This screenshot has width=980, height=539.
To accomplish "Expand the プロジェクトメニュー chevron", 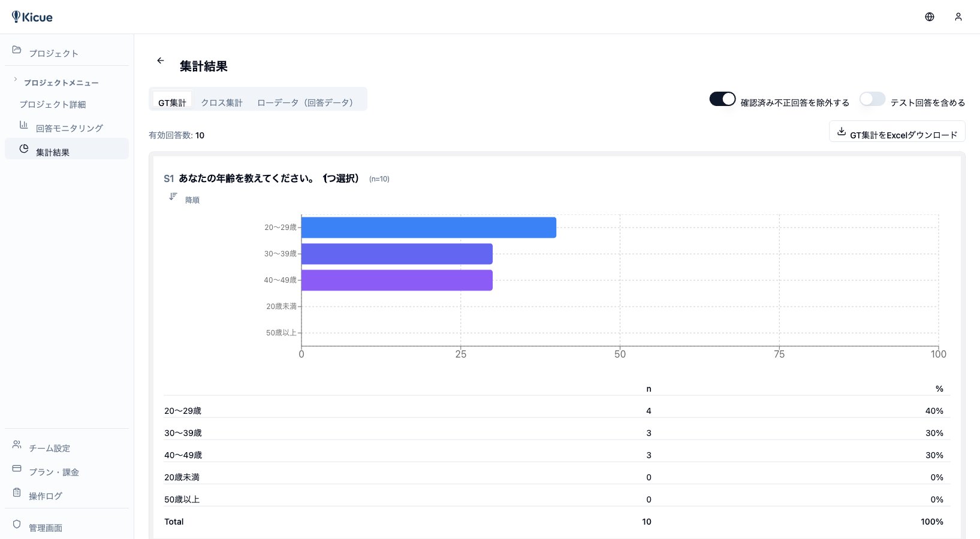I will (x=16, y=80).
